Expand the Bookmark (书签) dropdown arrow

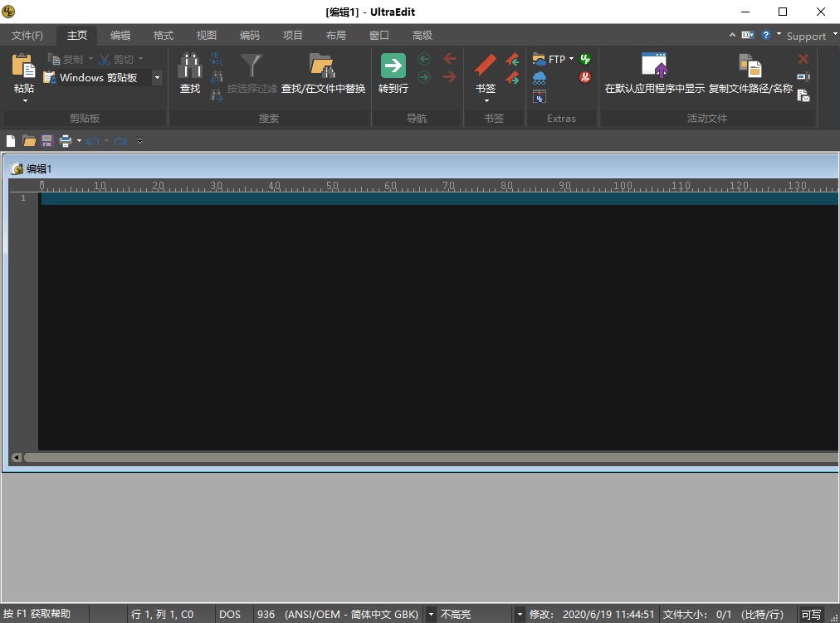click(x=486, y=100)
